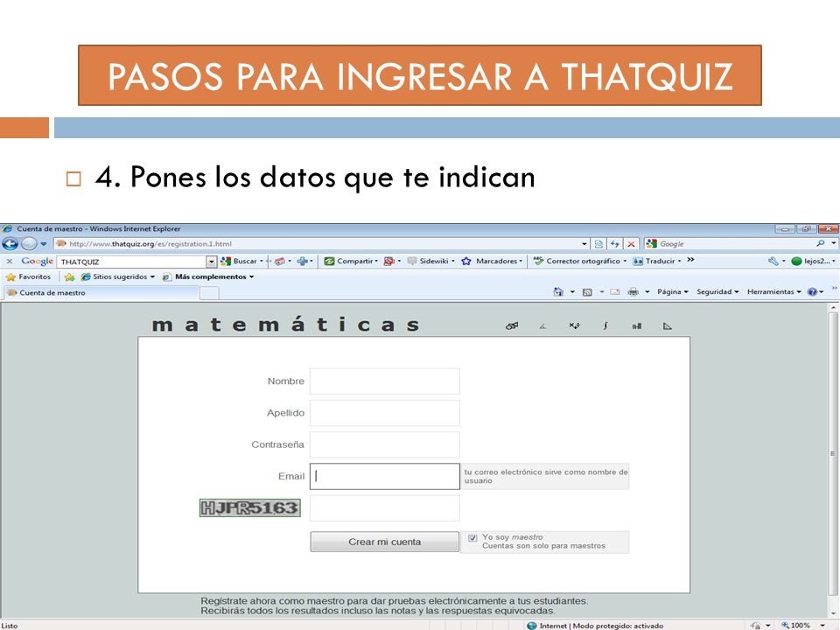Click the angle geometry icon in ThatQuiz header
The width and height of the screenshot is (840, 630).
[542, 325]
